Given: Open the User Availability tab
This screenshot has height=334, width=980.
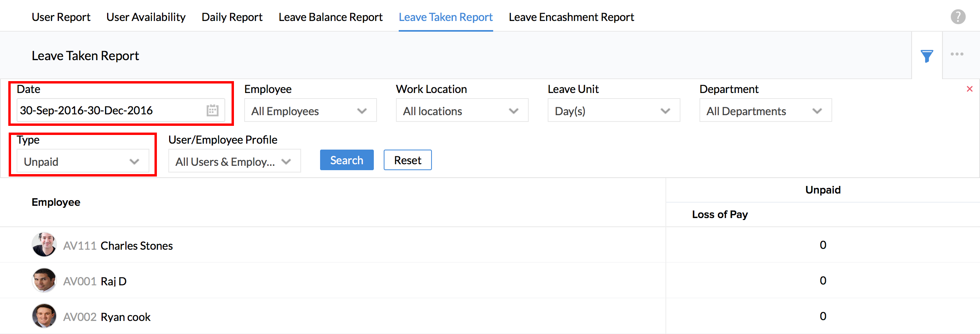Looking at the screenshot, I should [x=146, y=17].
